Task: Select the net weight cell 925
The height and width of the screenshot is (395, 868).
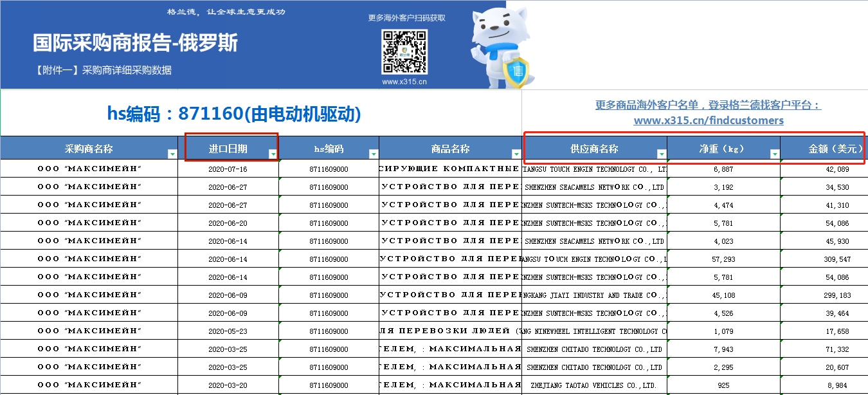Action: tap(724, 385)
